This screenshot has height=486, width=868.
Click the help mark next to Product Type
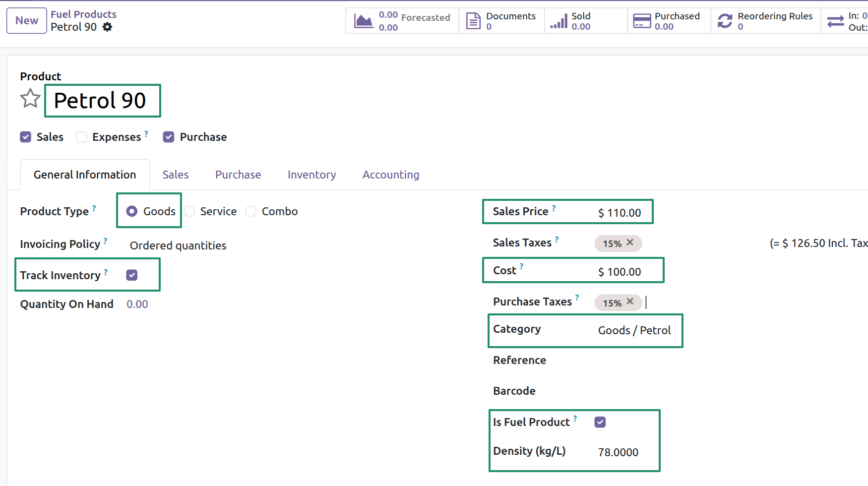click(x=94, y=208)
